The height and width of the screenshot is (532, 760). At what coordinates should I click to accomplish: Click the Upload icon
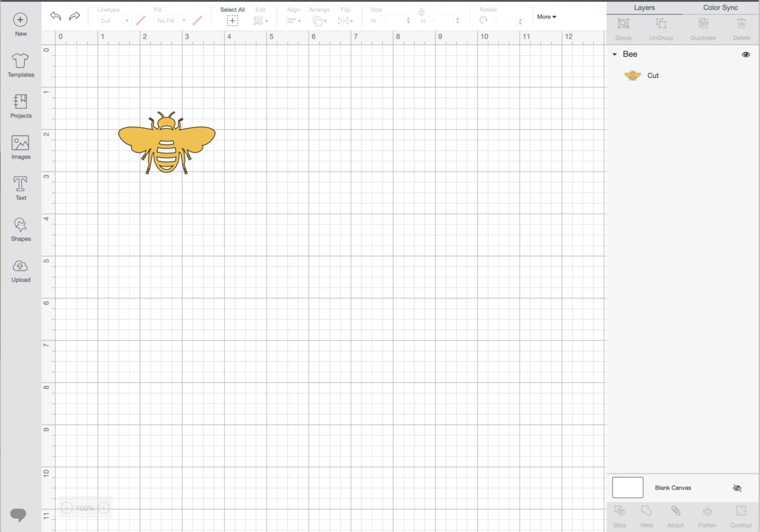20,270
